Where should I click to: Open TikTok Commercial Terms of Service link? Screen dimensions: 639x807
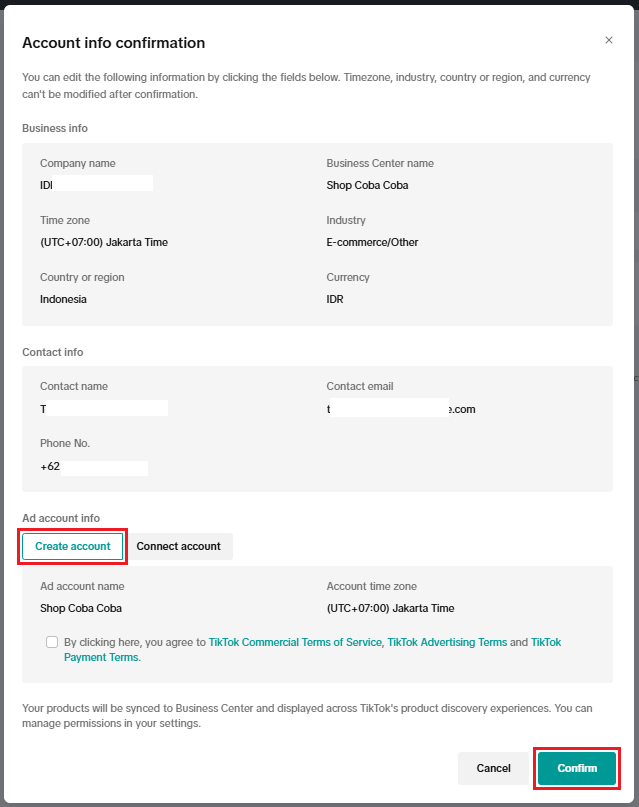[295, 642]
